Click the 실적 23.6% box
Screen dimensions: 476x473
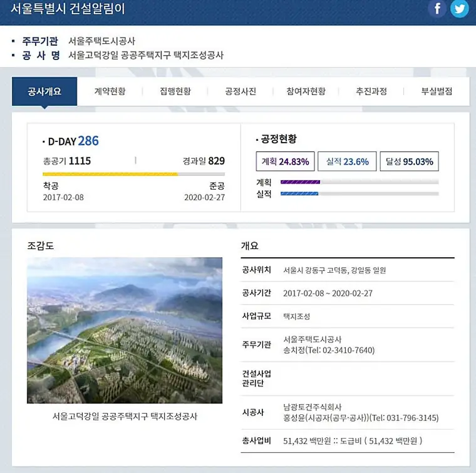point(347,161)
